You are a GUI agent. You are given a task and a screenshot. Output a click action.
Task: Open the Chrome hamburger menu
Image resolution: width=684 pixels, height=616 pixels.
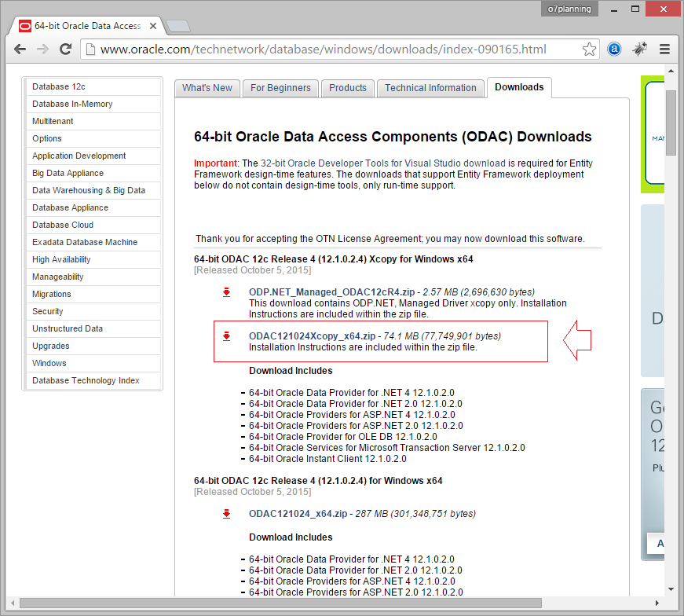(664, 49)
